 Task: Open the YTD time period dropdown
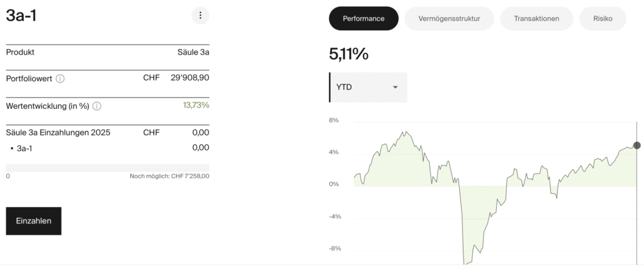(x=369, y=87)
